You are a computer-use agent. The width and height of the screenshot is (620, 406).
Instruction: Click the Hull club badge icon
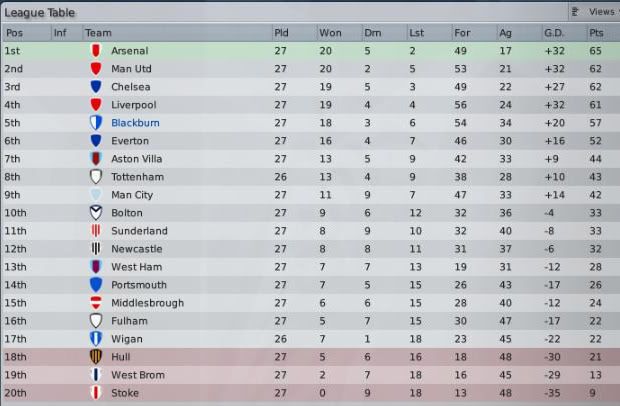96,357
